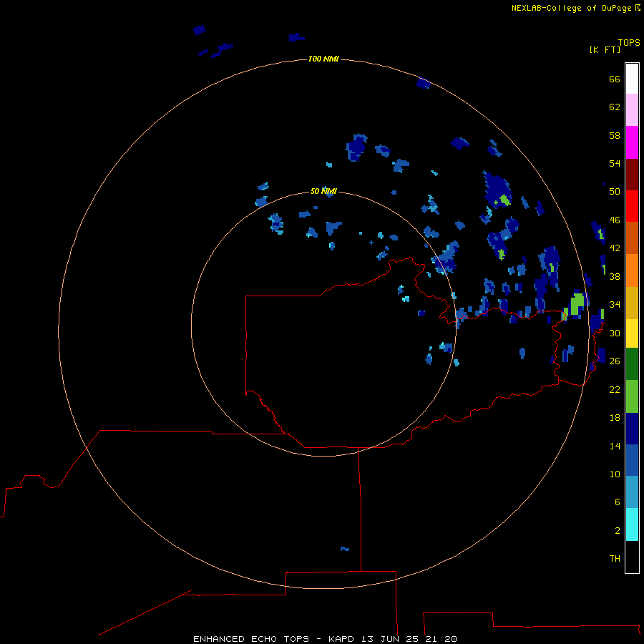
Task: Select the light green swatch between 22 and 18
Action: 632,396
